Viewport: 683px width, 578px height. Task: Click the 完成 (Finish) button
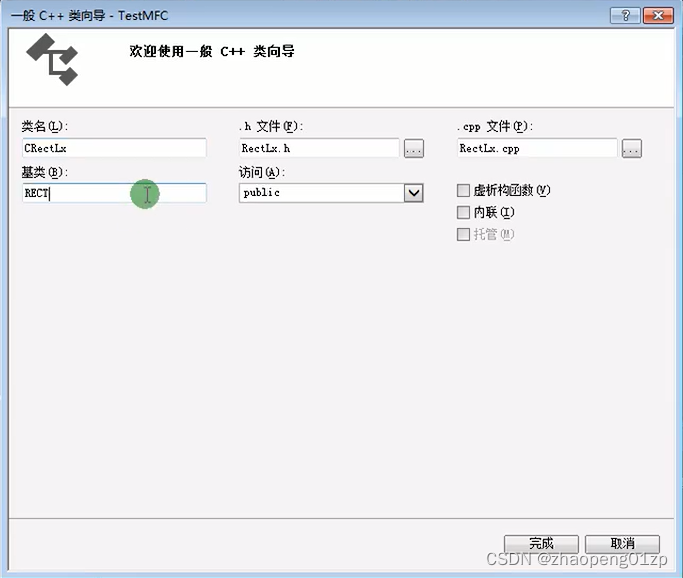(x=541, y=544)
